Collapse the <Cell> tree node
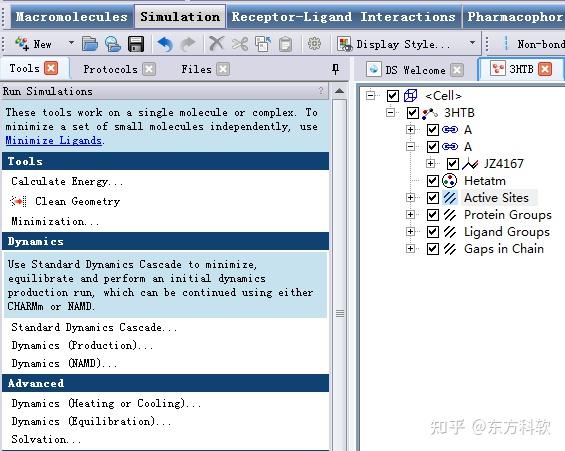 point(370,95)
